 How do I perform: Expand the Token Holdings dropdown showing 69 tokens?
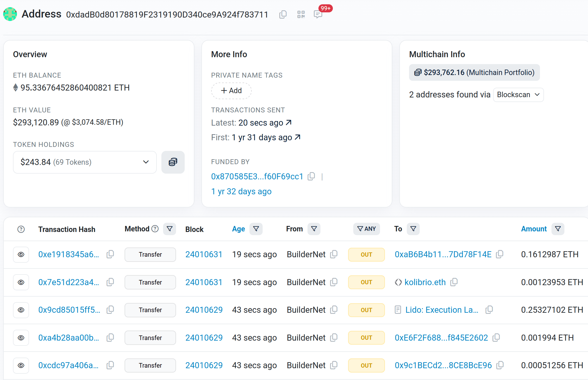[146, 162]
